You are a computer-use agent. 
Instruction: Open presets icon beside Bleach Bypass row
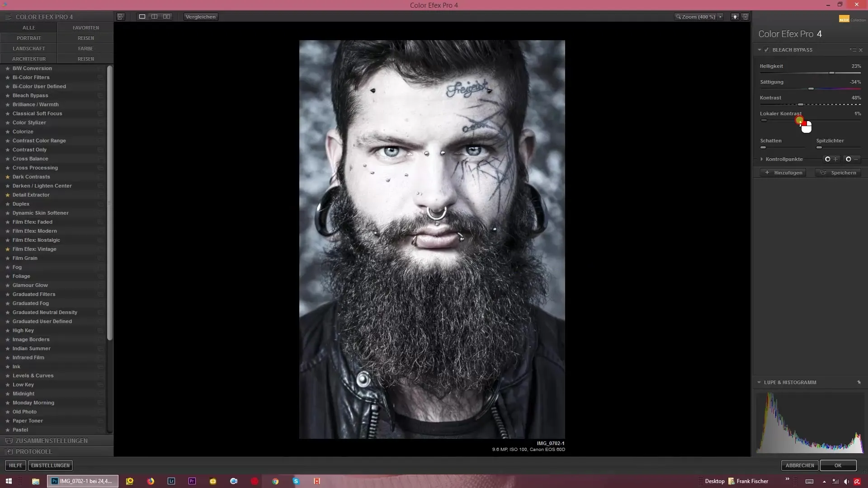[x=100, y=95]
